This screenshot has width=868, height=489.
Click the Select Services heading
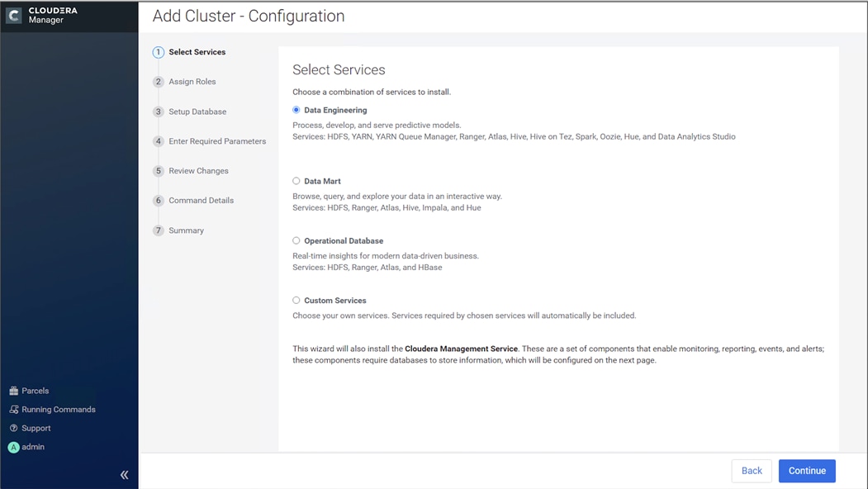click(x=339, y=69)
